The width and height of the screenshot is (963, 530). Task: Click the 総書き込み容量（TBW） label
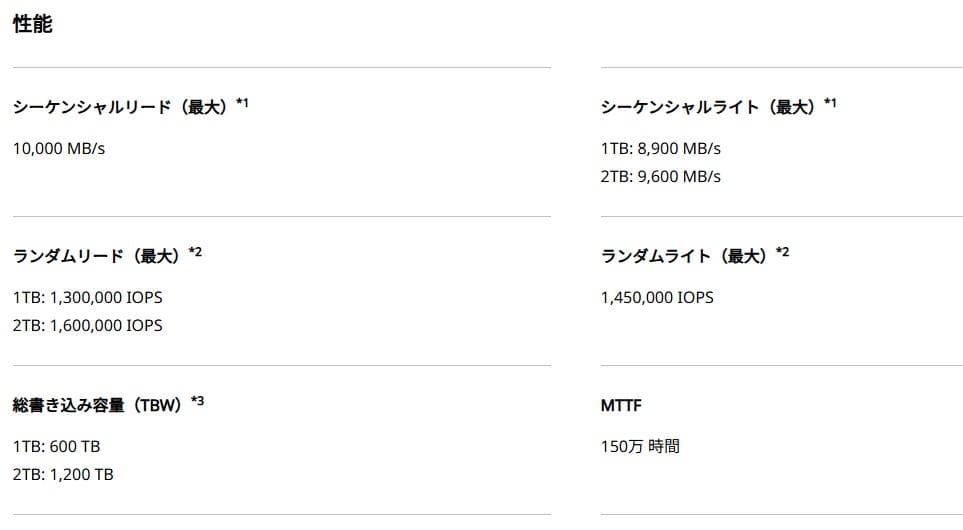click(98, 405)
